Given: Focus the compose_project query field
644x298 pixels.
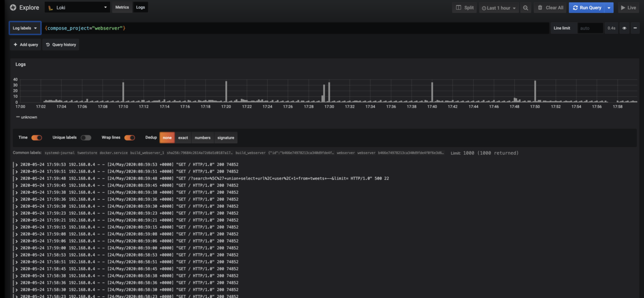Looking at the screenshot, I should click(295, 28).
